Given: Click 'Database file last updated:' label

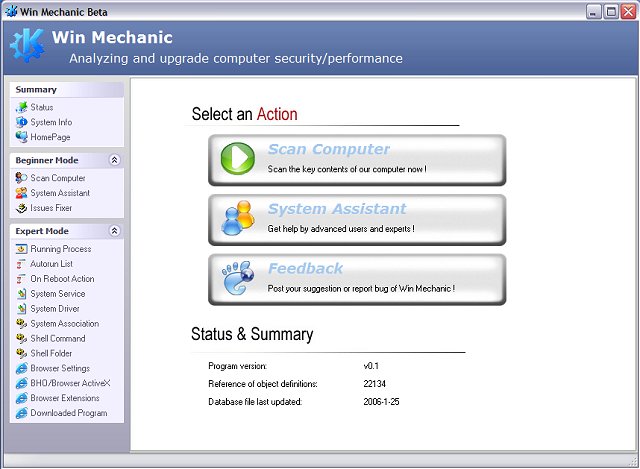Looking at the screenshot, I should pos(255,402).
